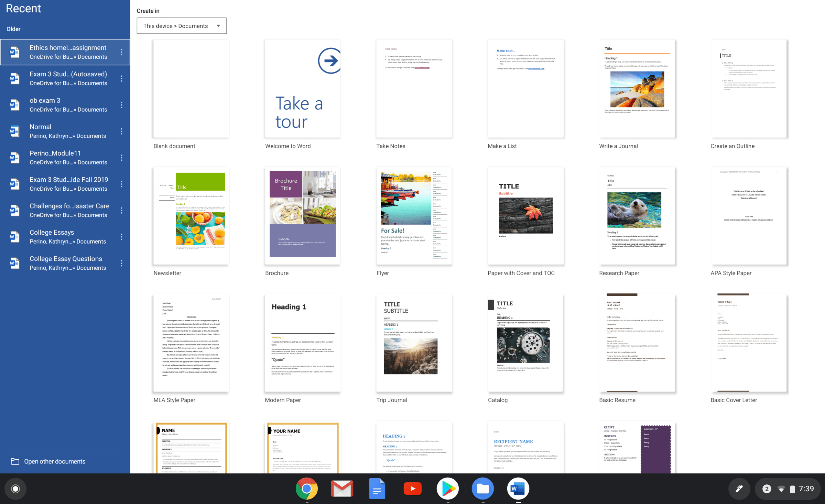The image size is (825, 504).
Task: Open more options for Ethics homework assignment
Action: coord(121,52)
